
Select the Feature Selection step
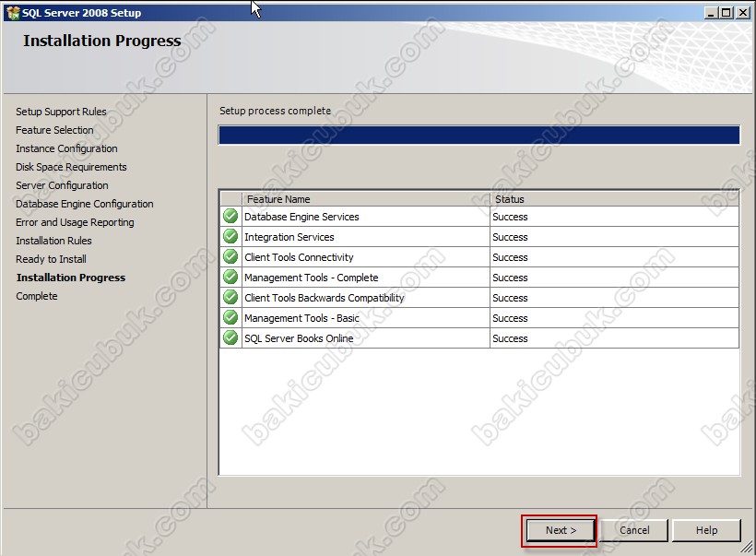pos(54,130)
